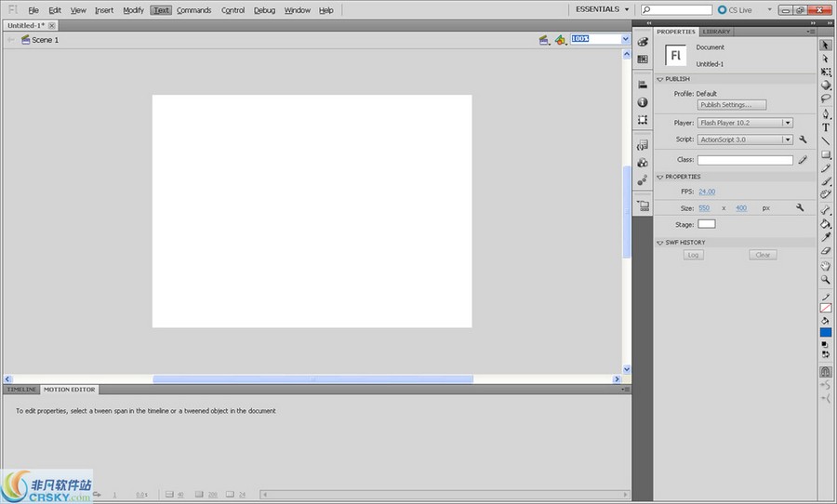Open the File menu
The image size is (837, 504).
click(x=33, y=10)
